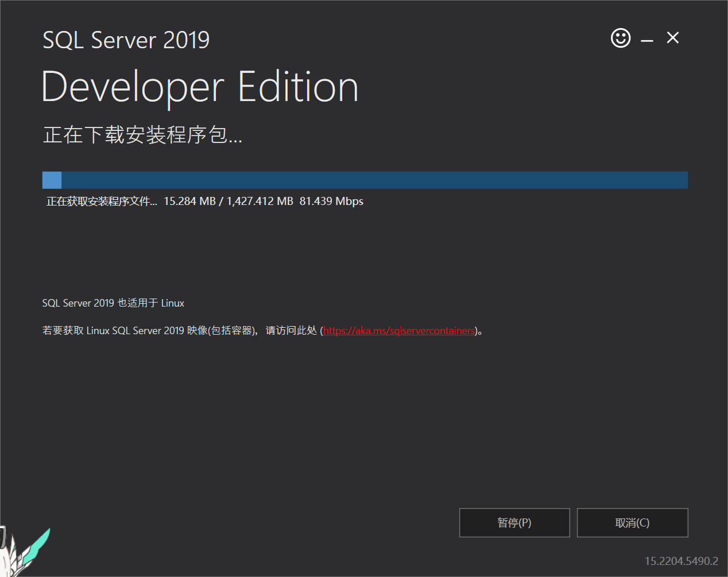
Task: Click the 正在下载安装程序包 status heading
Action: pyautogui.click(x=142, y=135)
